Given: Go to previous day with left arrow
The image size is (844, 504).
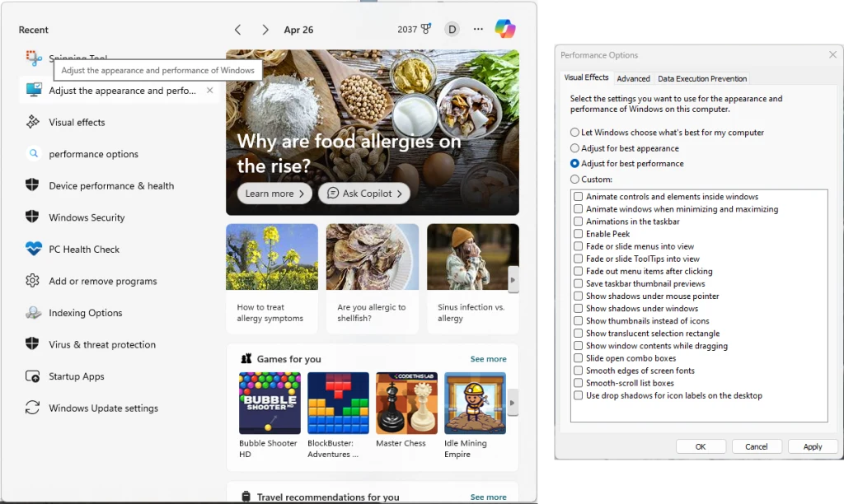Looking at the screenshot, I should (238, 30).
